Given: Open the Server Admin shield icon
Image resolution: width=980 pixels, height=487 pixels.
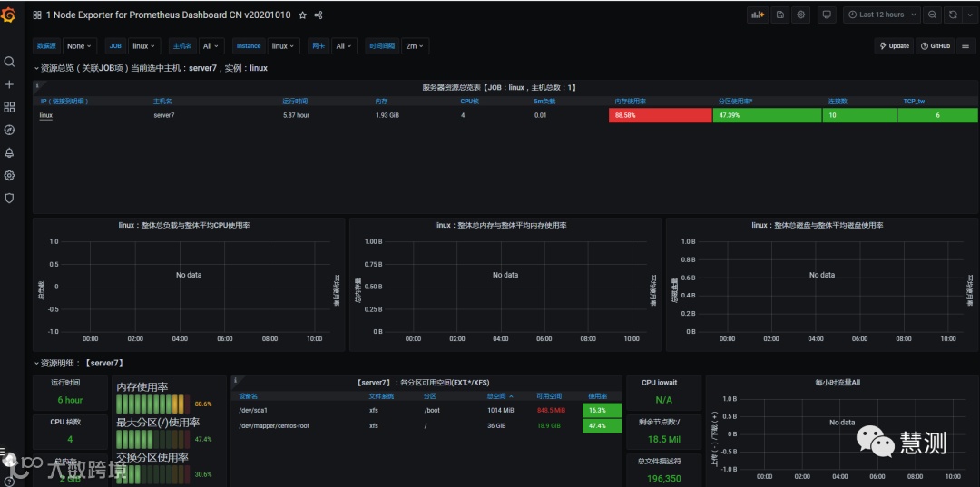Looking at the screenshot, I should pyautogui.click(x=9, y=198).
